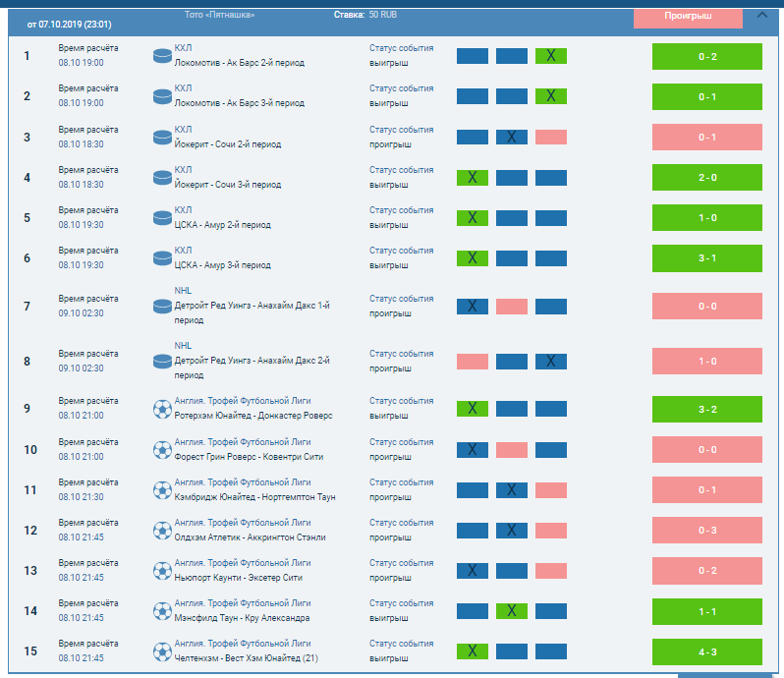Click puck icon for Детройт - Анахайм 1-й период
This screenshot has height=678, width=784.
162,306
